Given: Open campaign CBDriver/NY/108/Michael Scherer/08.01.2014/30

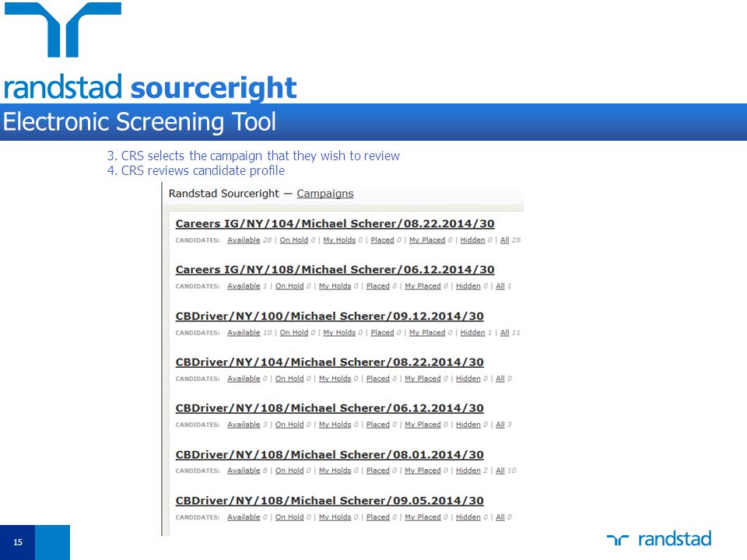Looking at the screenshot, I should click(330, 455).
